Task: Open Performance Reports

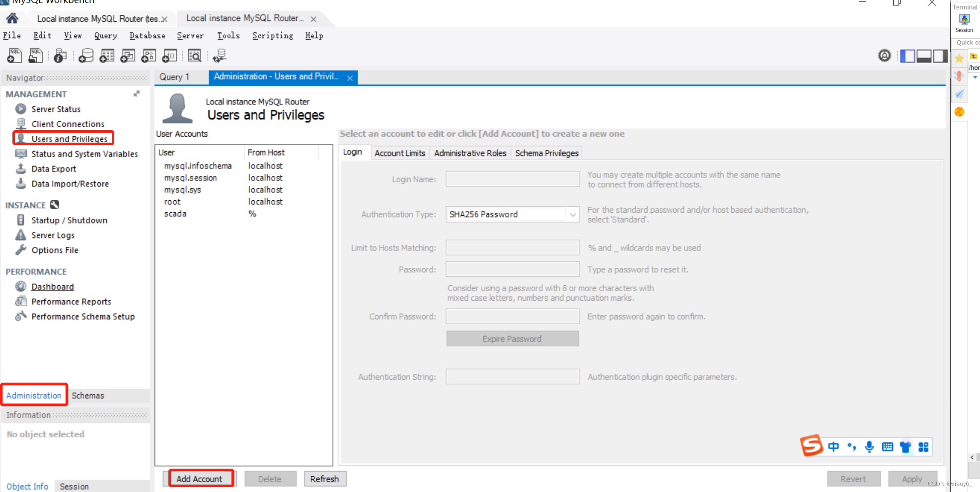Action: (71, 301)
